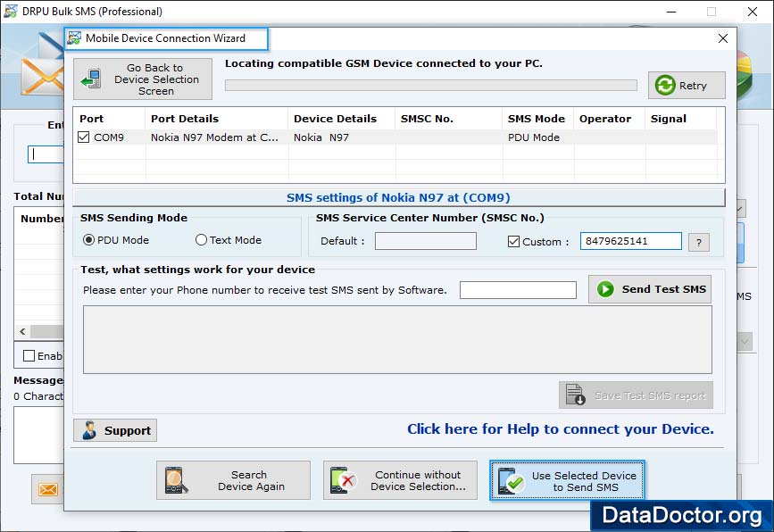The height and width of the screenshot is (532, 774).
Task: Click the Support button label
Action: [128, 431]
